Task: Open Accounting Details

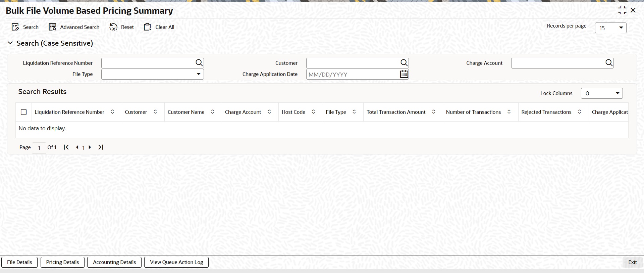Action: pos(114,262)
